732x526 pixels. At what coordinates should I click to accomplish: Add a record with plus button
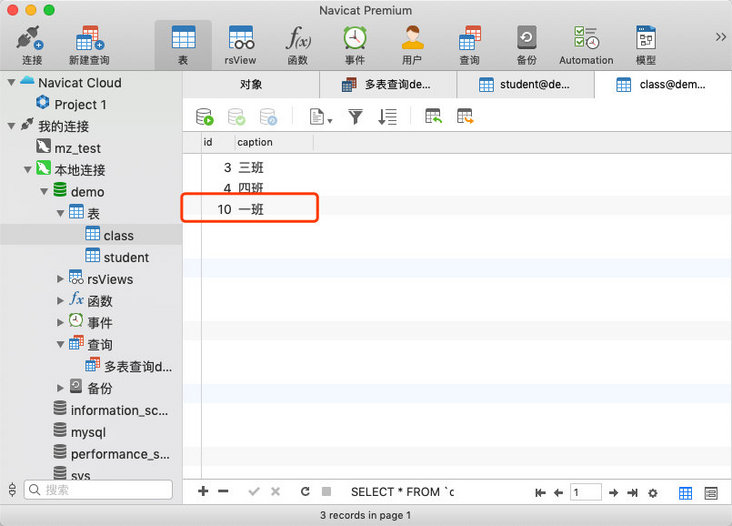pos(203,491)
